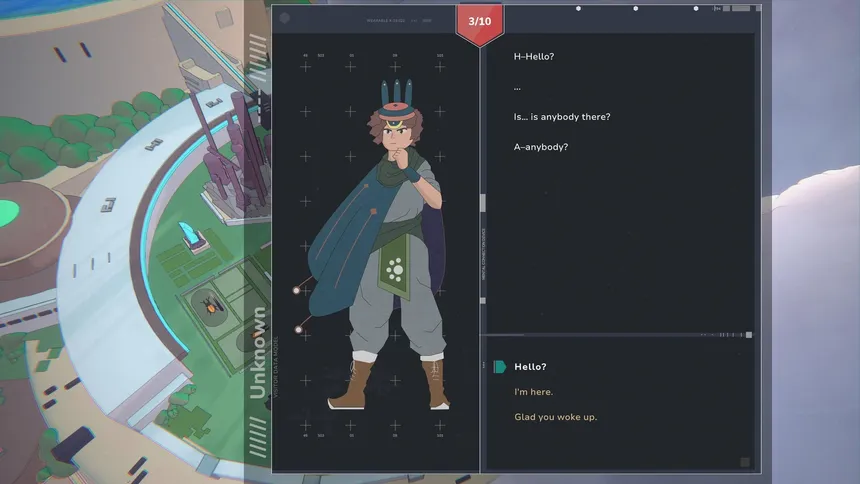Click the orange beetle on the map
Image resolution: width=860 pixels, height=484 pixels.
point(212,304)
